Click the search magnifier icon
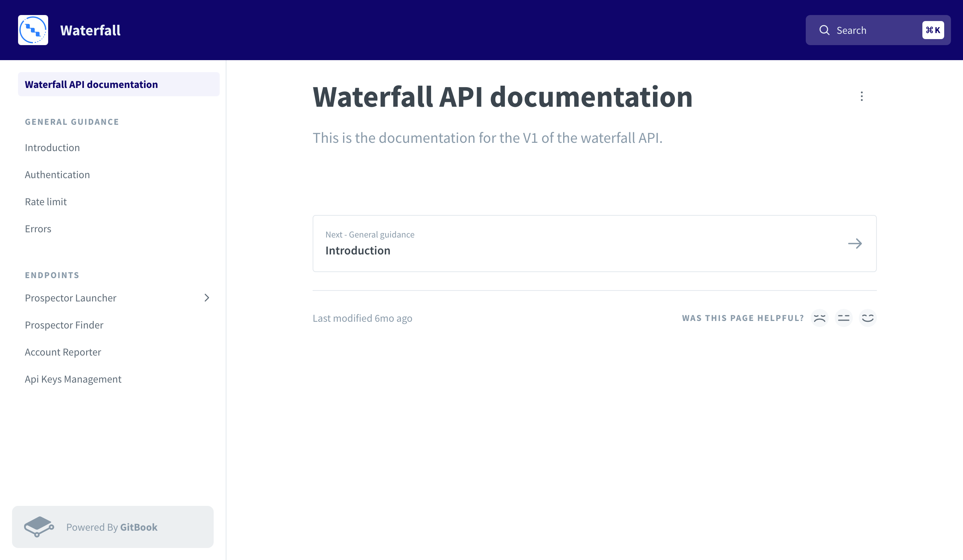The image size is (963, 560). 824,30
